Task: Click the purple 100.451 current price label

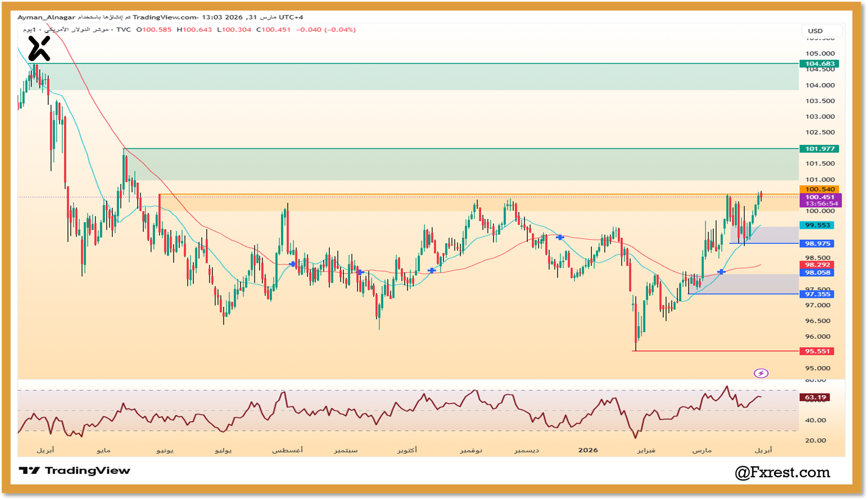Action: 819,198
